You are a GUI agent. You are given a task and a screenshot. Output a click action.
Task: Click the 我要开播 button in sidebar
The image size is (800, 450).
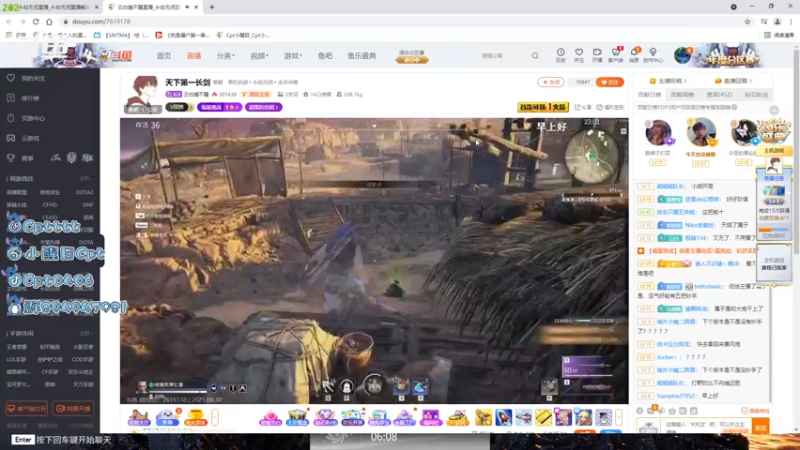(73, 409)
